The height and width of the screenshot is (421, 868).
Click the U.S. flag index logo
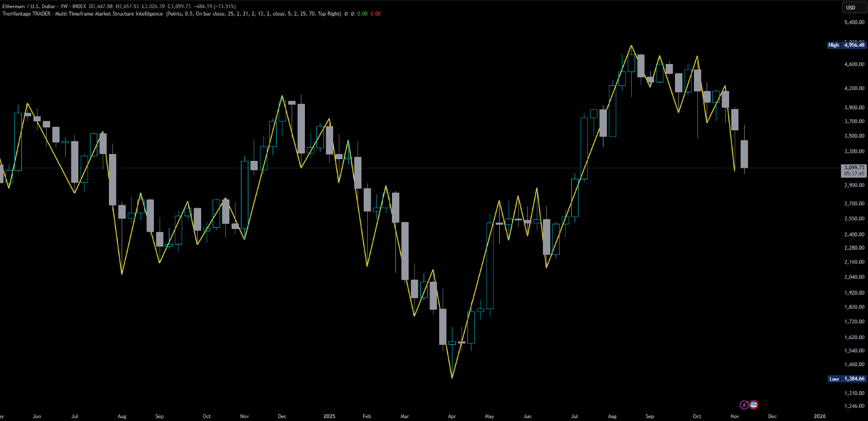point(753,404)
